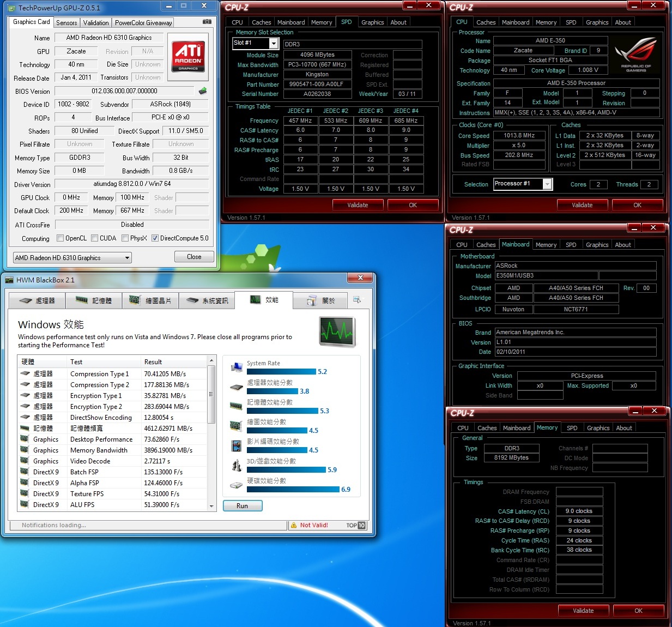
Task: Enable the OpenCL checkbox in GPU-Z
Action: (x=60, y=238)
